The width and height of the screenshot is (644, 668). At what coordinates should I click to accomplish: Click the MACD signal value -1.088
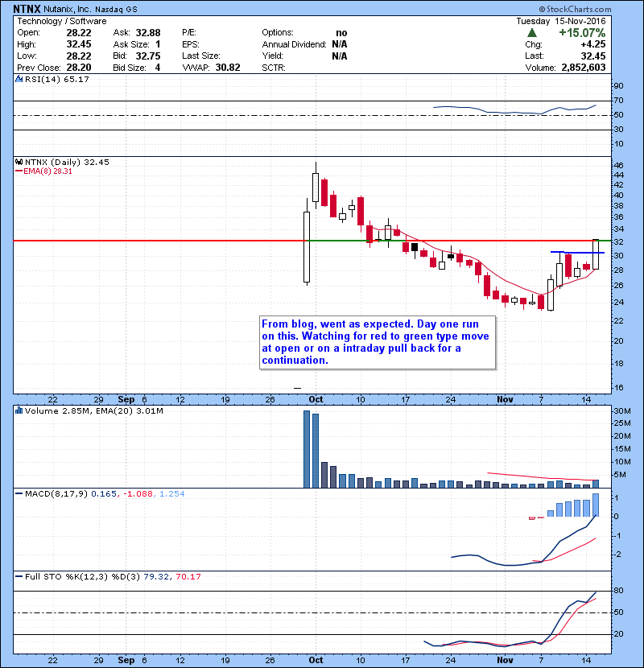pos(138,494)
